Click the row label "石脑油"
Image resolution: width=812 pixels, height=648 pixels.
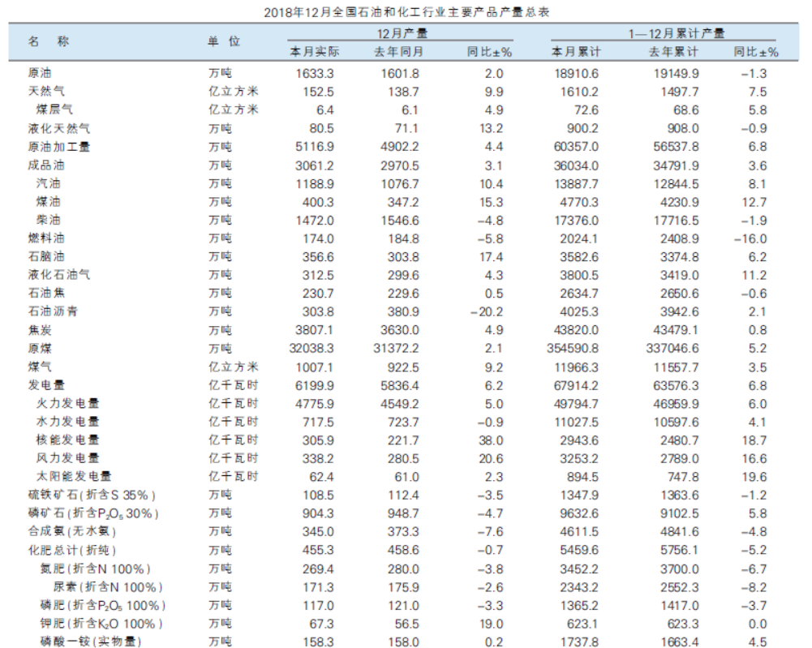pos(46,257)
